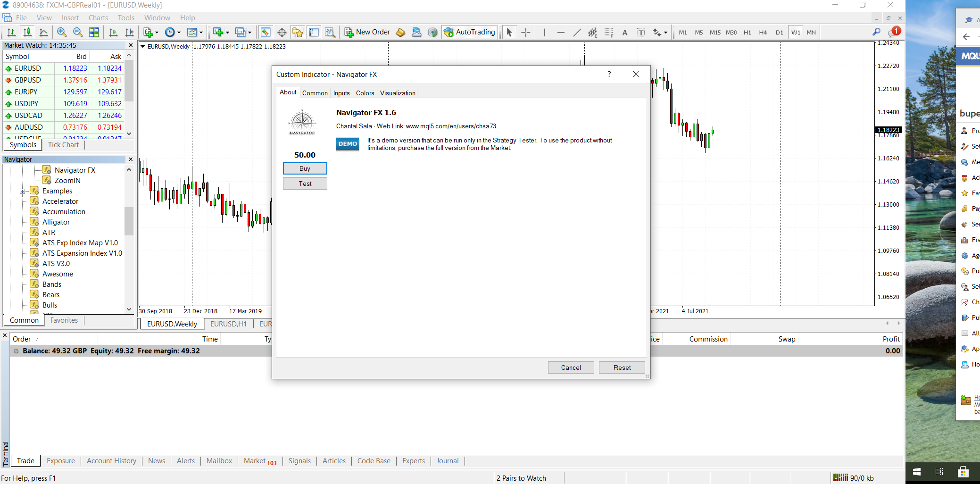980x484 pixels.
Task: Switch chart to bar chart mode
Action: [12, 32]
